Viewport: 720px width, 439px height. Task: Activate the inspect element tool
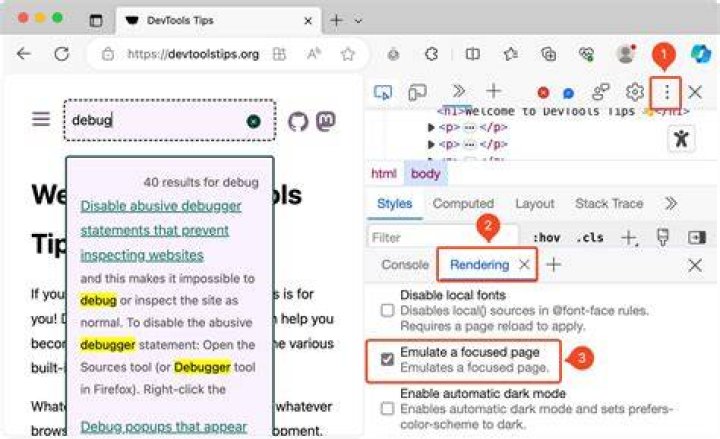383,92
